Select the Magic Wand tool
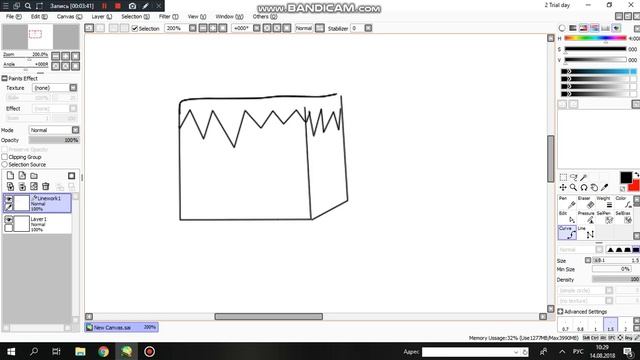The width and height of the screenshot is (640, 360). (x=584, y=177)
